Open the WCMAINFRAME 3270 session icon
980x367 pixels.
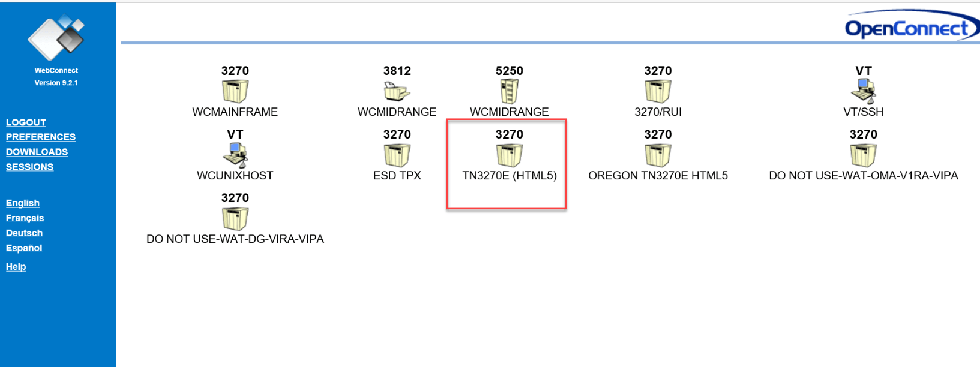235,92
